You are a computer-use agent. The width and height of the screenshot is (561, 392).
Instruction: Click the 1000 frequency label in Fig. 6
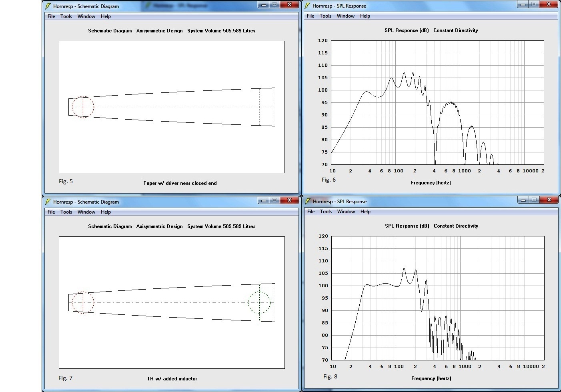coord(465,171)
